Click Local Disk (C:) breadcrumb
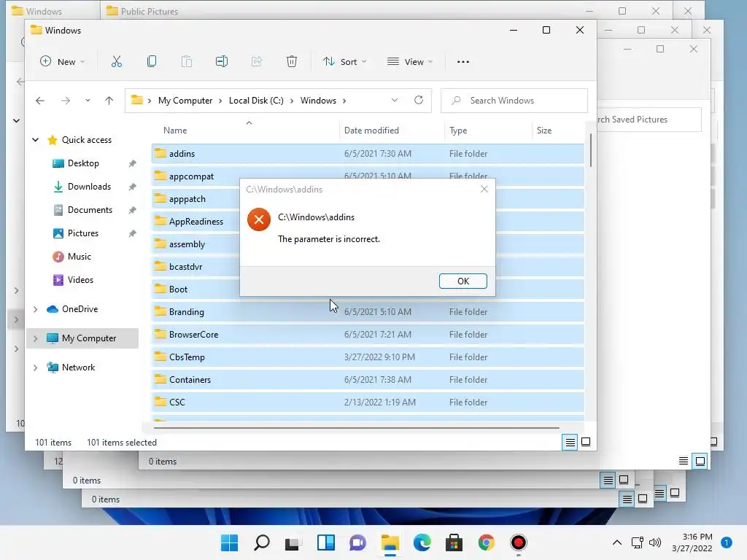 pyautogui.click(x=256, y=101)
